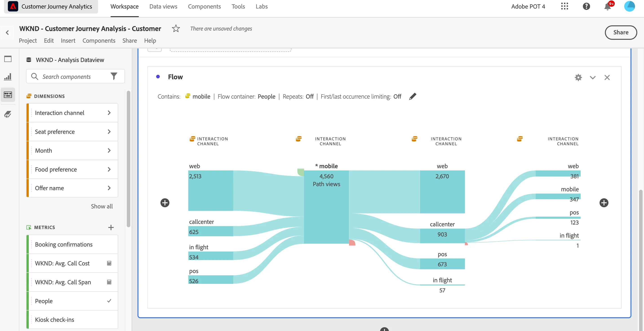Expand the Food preference dimension
The image size is (644, 331).
[x=109, y=169]
